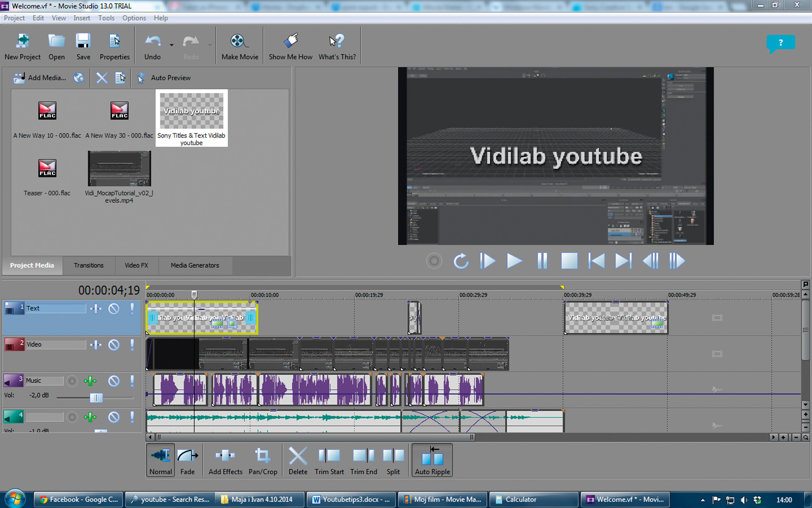Click Add Media button

pos(39,78)
